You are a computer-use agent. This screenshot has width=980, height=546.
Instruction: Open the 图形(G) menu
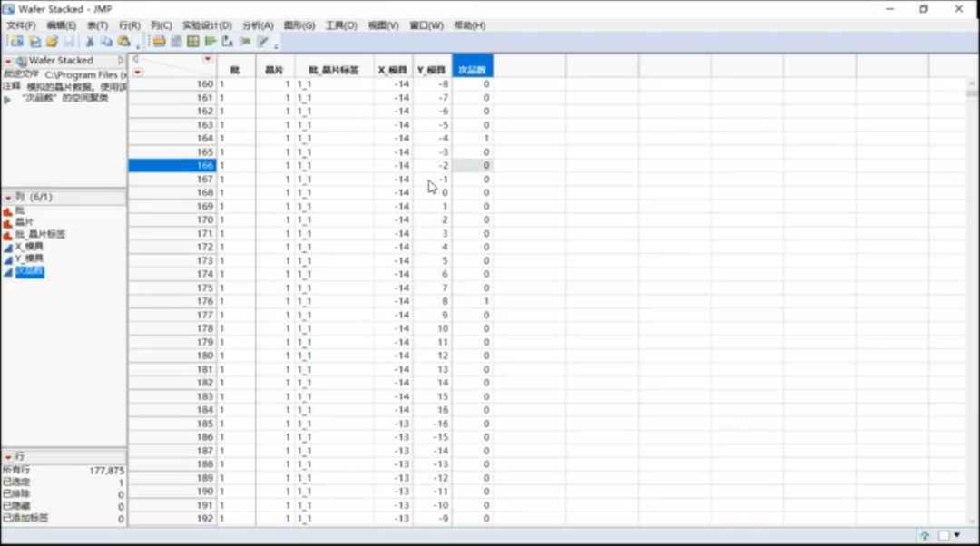coord(299,25)
